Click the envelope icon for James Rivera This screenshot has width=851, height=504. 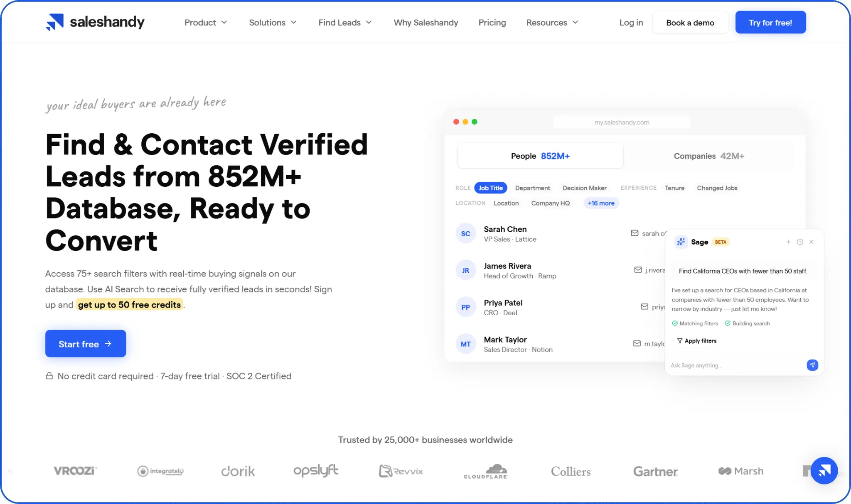click(638, 270)
